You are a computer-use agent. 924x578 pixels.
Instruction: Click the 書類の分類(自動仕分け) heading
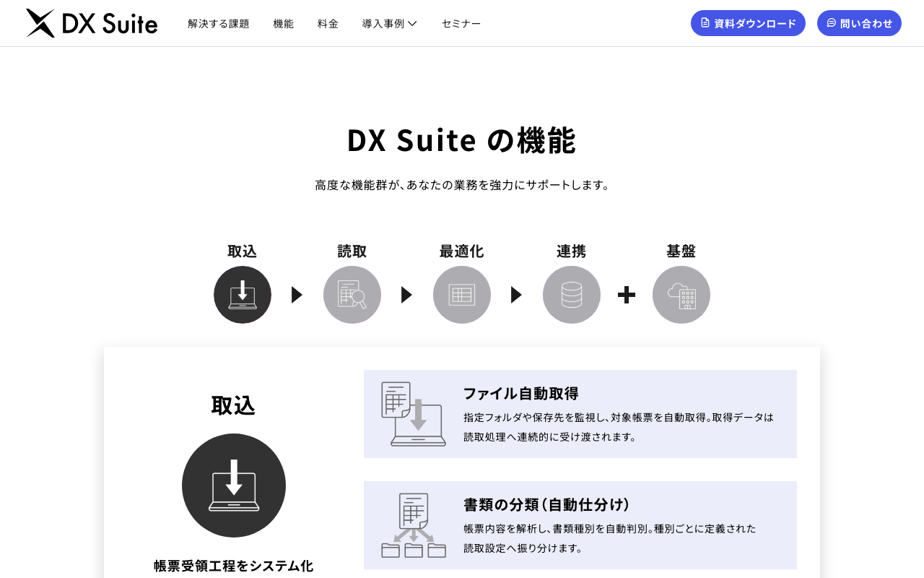tap(547, 504)
